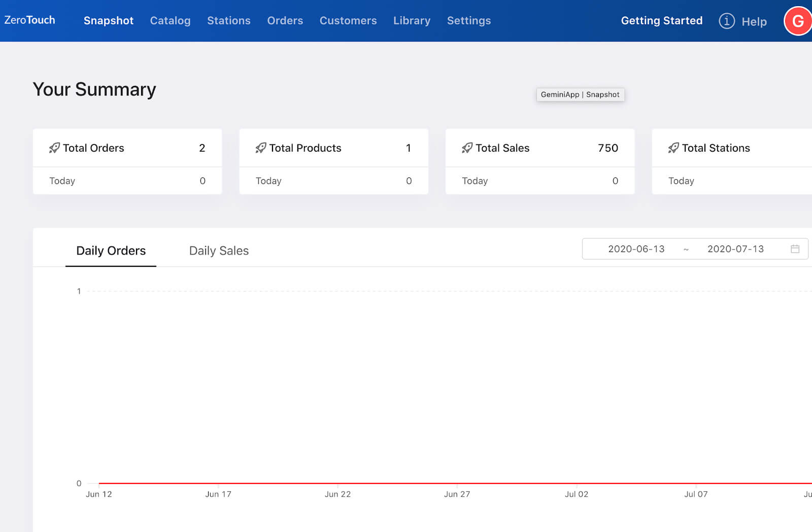Click the rocket icon beside Total Products
Viewport: 812px width, 532px height.
click(x=261, y=148)
